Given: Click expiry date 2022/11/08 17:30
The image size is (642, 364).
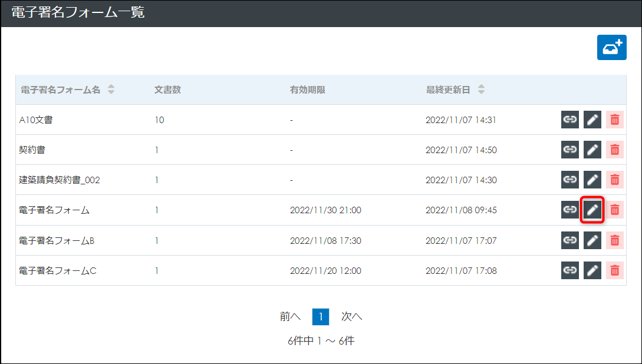Looking at the screenshot, I should [x=325, y=240].
